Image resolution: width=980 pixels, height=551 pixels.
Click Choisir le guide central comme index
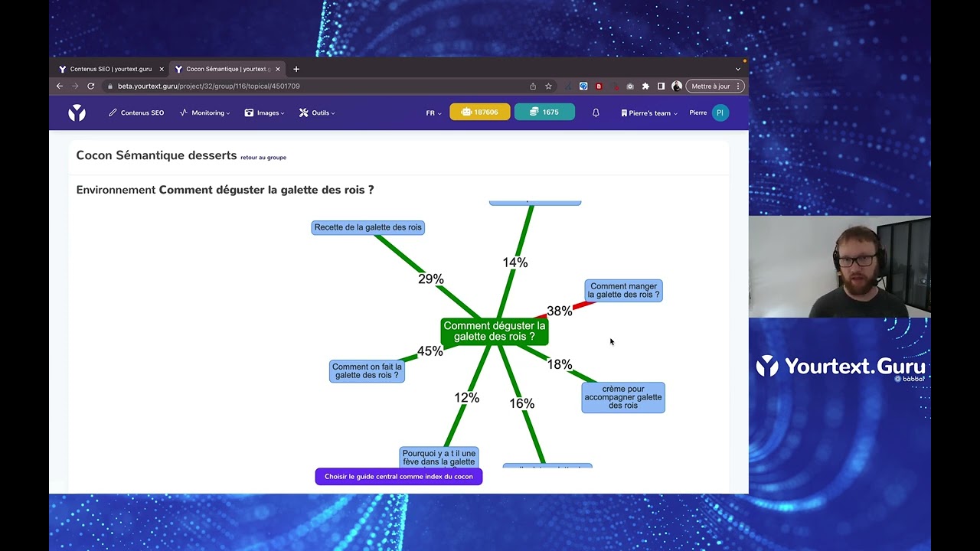click(399, 477)
